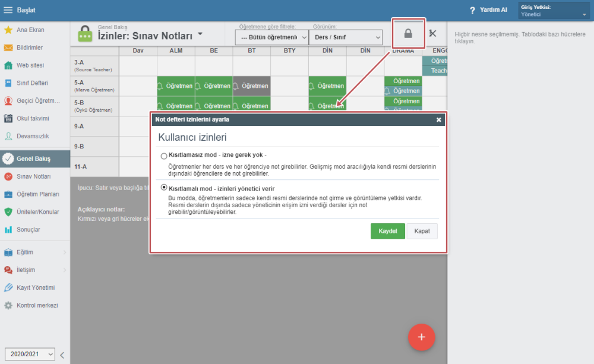Click the Kapat button
594x364 pixels.
click(x=422, y=231)
